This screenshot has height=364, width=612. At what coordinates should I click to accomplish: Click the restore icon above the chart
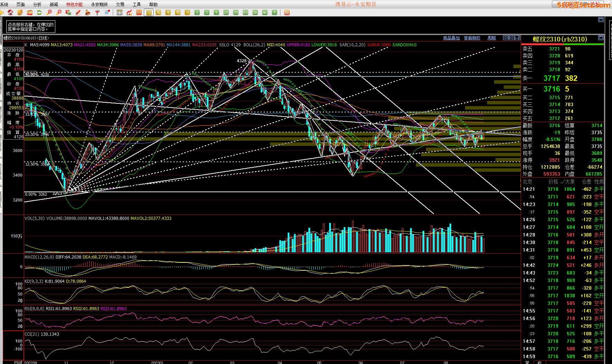(x=601, y=20)
